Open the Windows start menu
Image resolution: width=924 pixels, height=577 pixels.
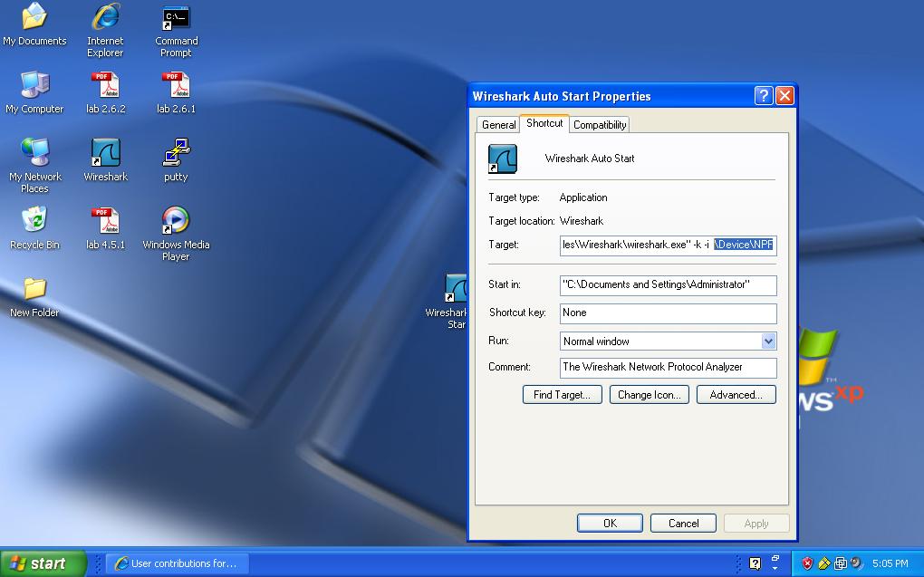tap(43, 563)
